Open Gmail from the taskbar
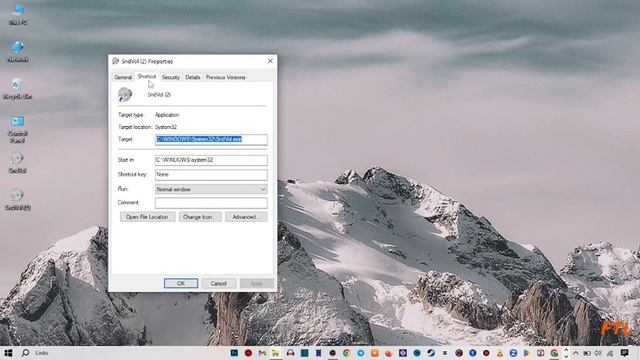This screenshot has width=640, height=360. (x=262, y=353)
